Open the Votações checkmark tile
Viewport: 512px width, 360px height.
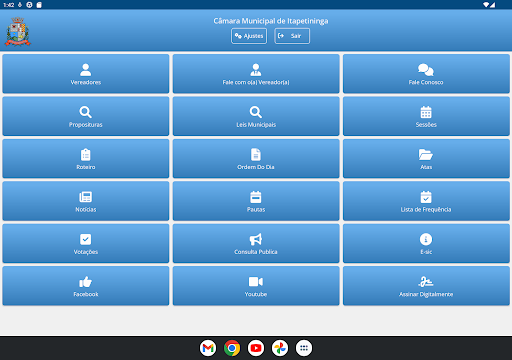point(86,243)
